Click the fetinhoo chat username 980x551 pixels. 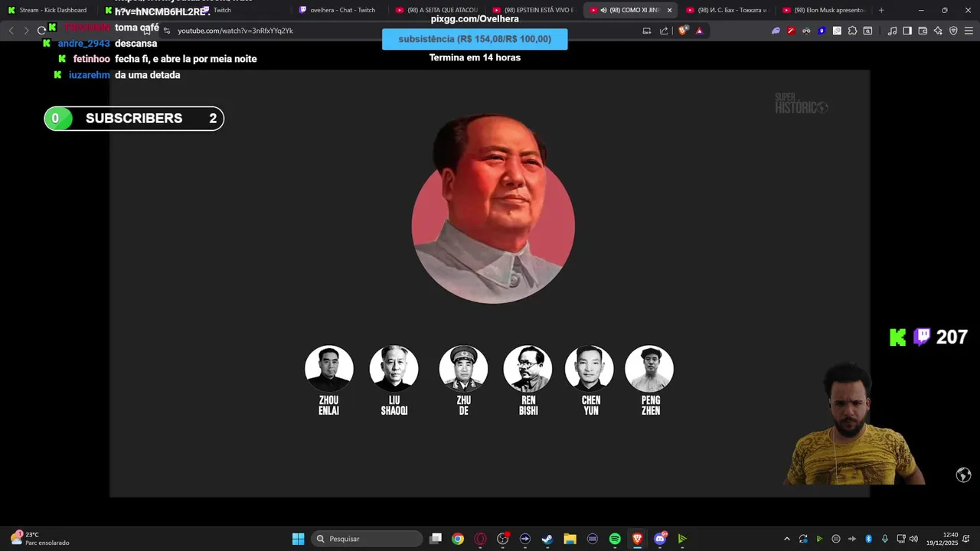(x=92, y=59)
